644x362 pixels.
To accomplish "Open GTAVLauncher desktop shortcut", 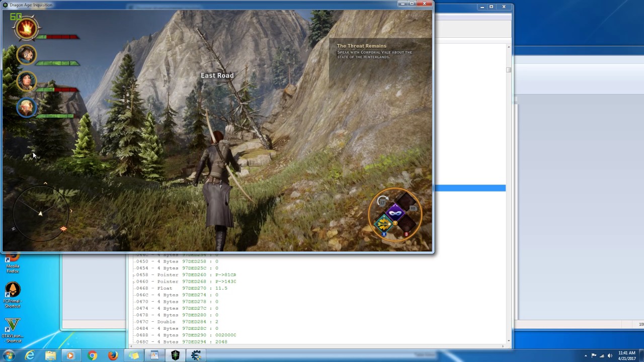I will [x=13, y=330].
